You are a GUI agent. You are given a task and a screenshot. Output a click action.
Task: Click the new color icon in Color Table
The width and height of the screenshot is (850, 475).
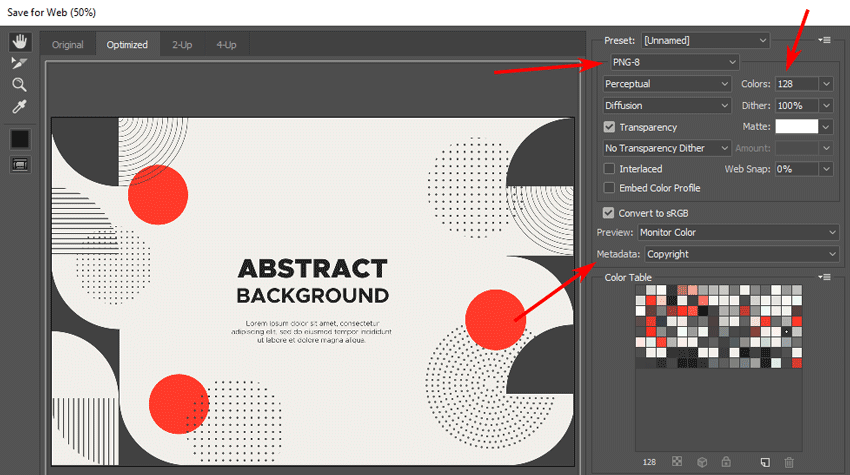coord(764,462)
